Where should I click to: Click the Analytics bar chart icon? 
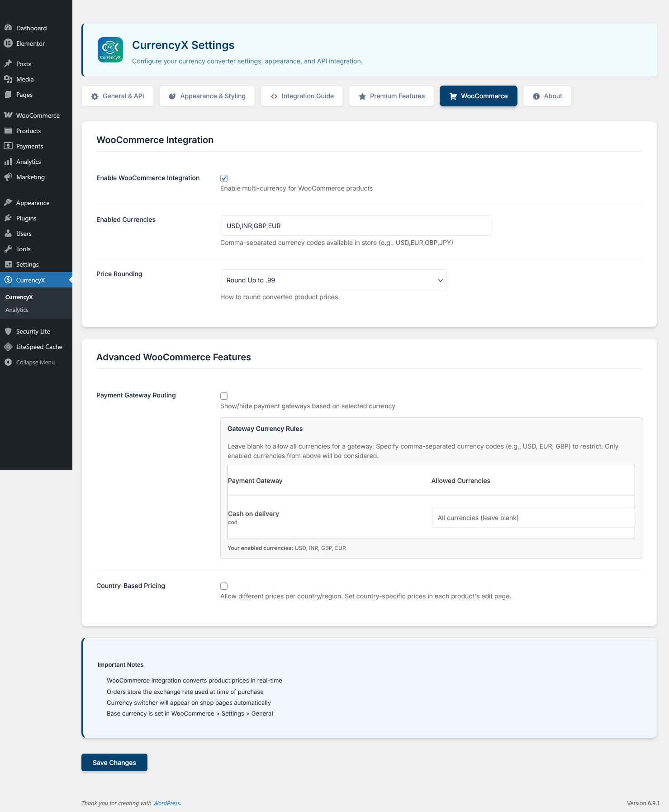pos(8,162)
